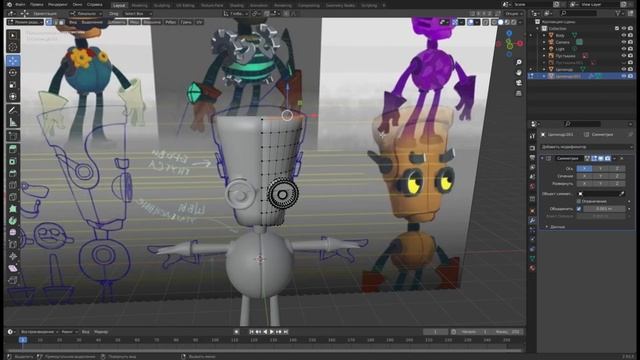The width and height of the screenshot is (640, 360).
Task: Select the Select Box tool in toolbar
Action: (13, 36)
